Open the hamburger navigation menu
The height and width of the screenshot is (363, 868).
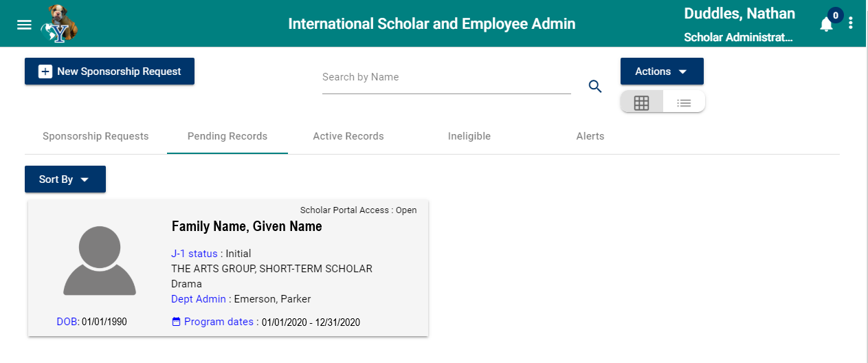(x=24, y=25)
